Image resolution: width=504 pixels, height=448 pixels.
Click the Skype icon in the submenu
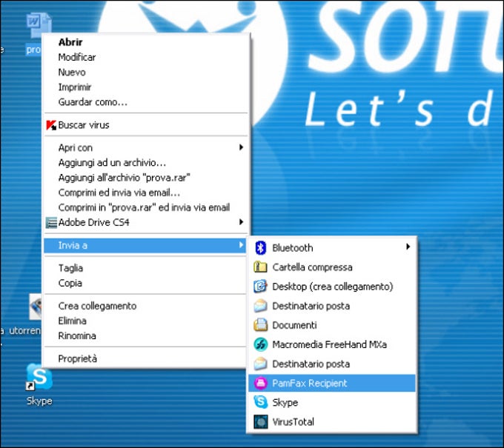click(x=260, y=402)
